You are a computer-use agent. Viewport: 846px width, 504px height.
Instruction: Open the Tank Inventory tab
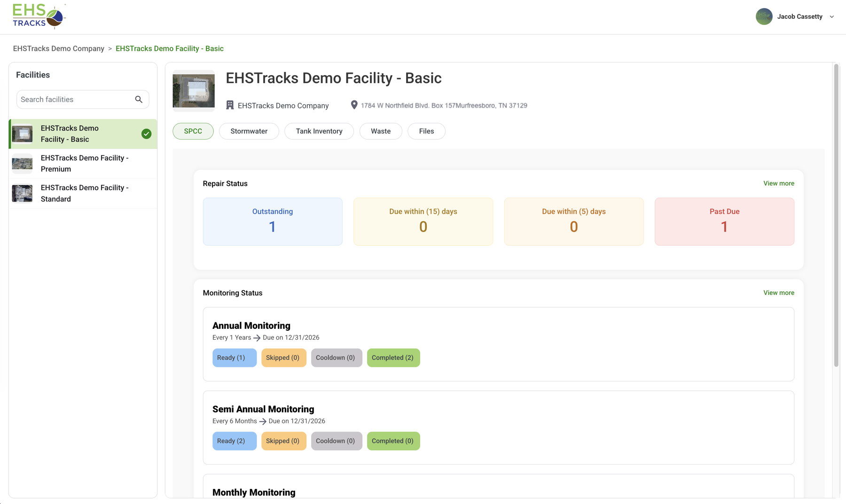tap(319, 131)
